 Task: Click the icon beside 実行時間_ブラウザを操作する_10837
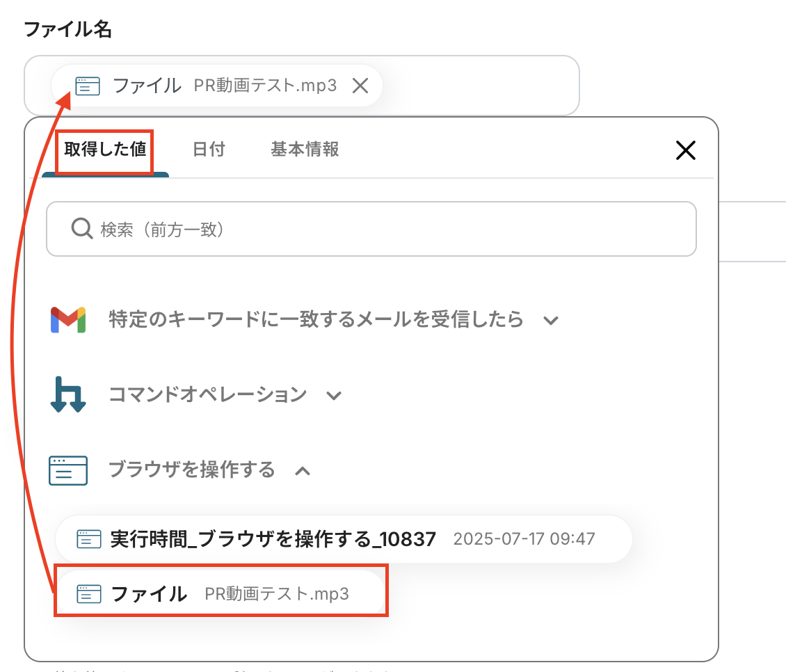coord(89,538)
